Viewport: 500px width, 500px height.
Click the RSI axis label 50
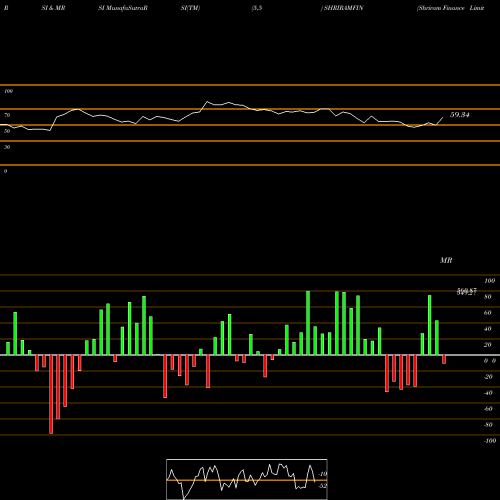7,131
